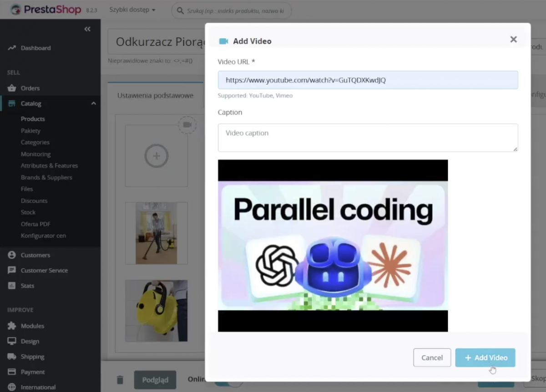This screenshot has width=546, height=392.
Task: Open Customer Service chat icon
Action: [12, 270]
